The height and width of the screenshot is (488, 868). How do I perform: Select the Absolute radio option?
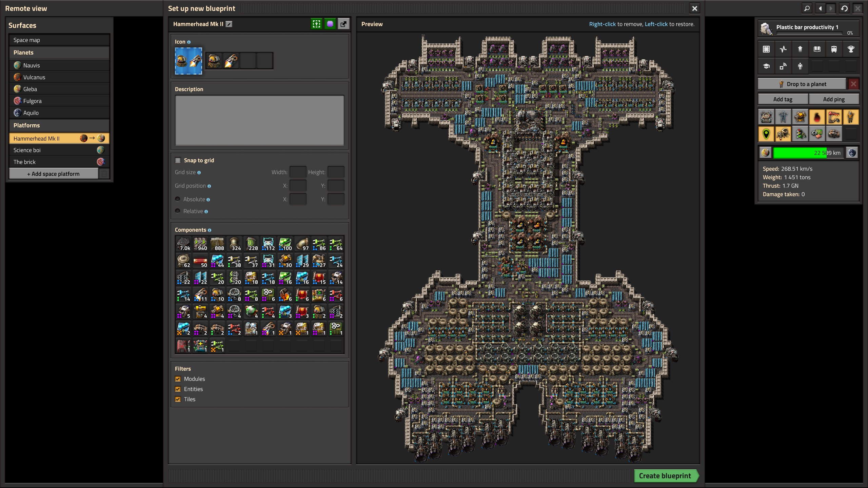(178, 199)
